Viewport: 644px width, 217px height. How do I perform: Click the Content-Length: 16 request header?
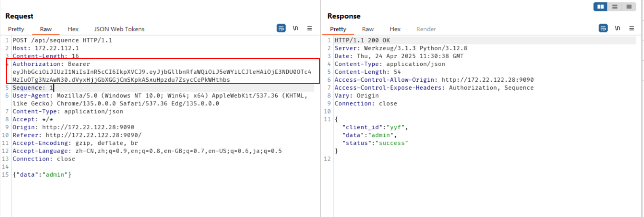[x=46, y=56]
